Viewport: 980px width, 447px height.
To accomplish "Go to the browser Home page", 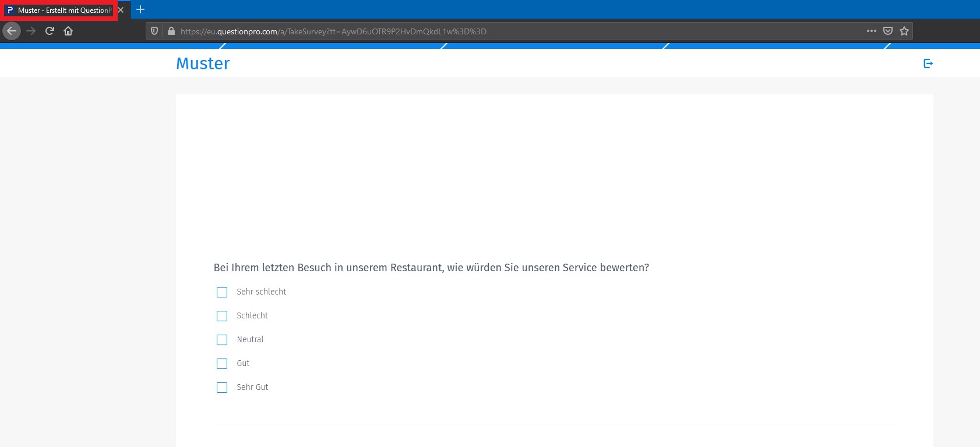I will (x=68, y=31).
